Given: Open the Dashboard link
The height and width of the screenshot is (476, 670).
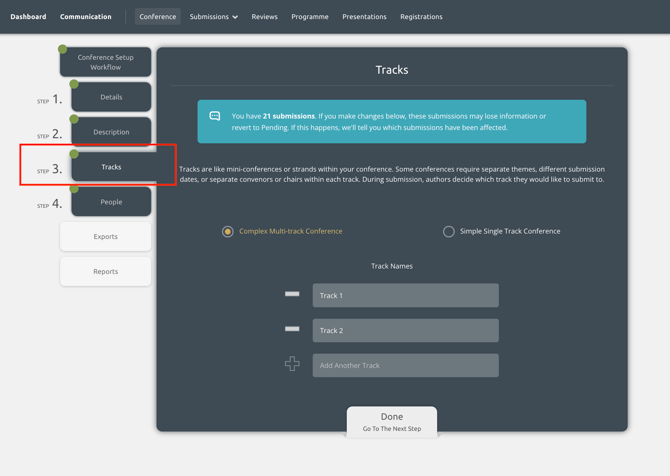Looking at the screenshot, I should pos(28,17).
